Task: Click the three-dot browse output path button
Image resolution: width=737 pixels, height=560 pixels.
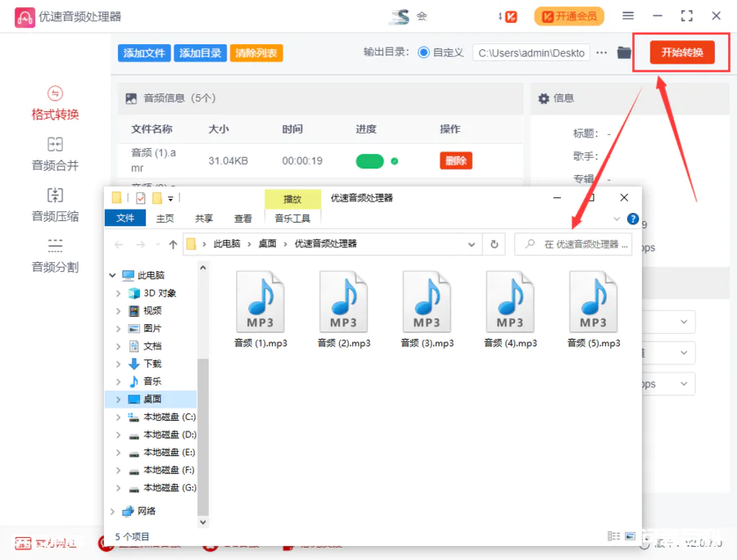Action: tap(602, 52)
